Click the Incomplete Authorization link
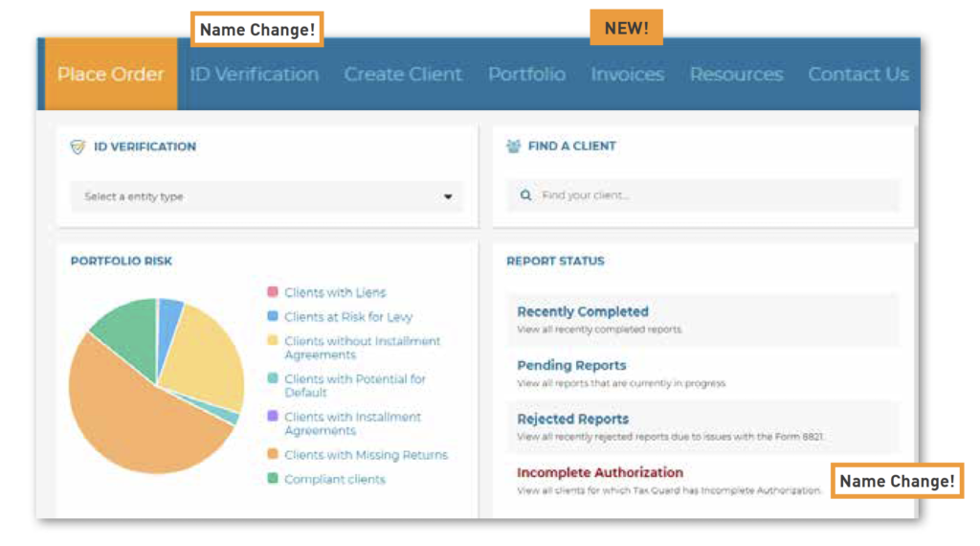Viewport: 980px width, 546px height. coord(600,472)
